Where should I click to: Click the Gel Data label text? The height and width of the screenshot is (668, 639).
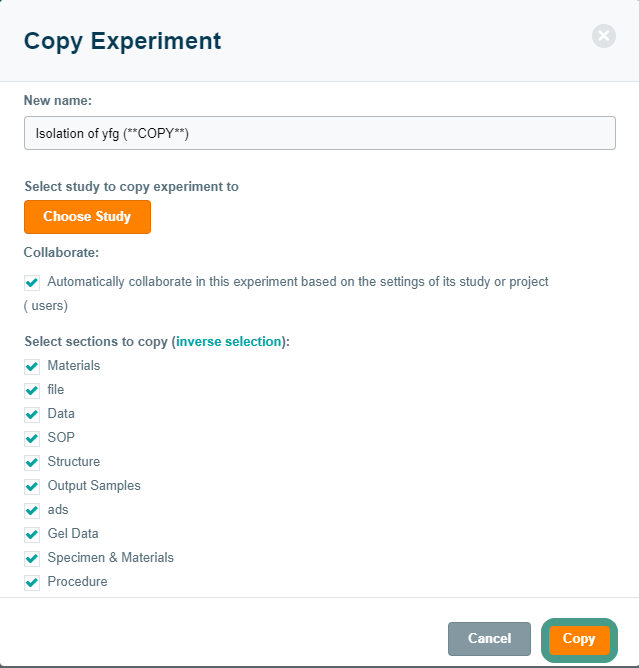click(x=73, y=534)
